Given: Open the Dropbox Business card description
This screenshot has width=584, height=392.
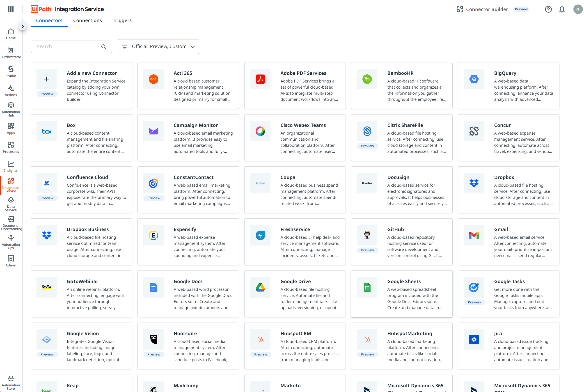Looking at the screenshot, I should click(x=96, y=246).
